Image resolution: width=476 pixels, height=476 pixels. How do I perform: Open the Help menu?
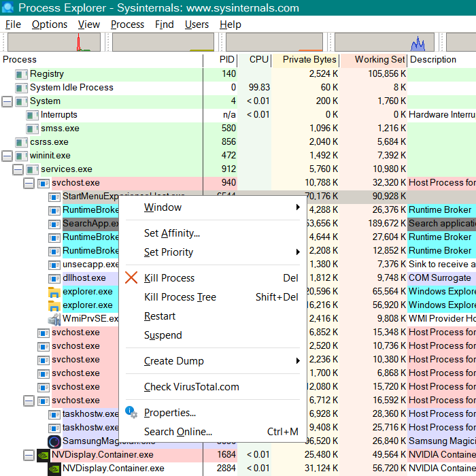pos(231,24)
